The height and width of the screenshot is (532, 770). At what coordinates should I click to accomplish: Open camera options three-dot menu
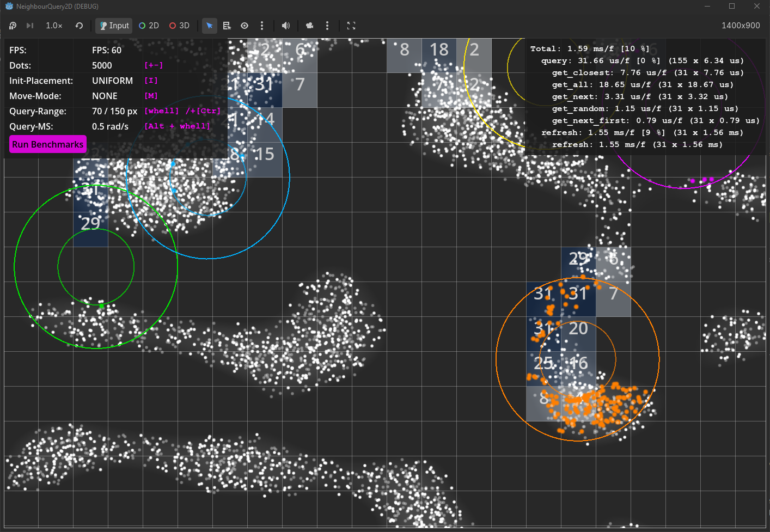327,26
